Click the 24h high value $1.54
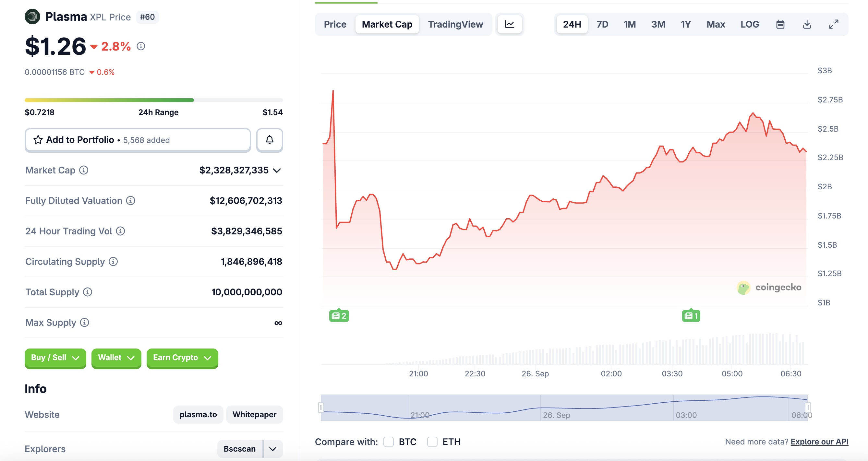The width and height of the screenshot is (868, 461). pos(272,112)
